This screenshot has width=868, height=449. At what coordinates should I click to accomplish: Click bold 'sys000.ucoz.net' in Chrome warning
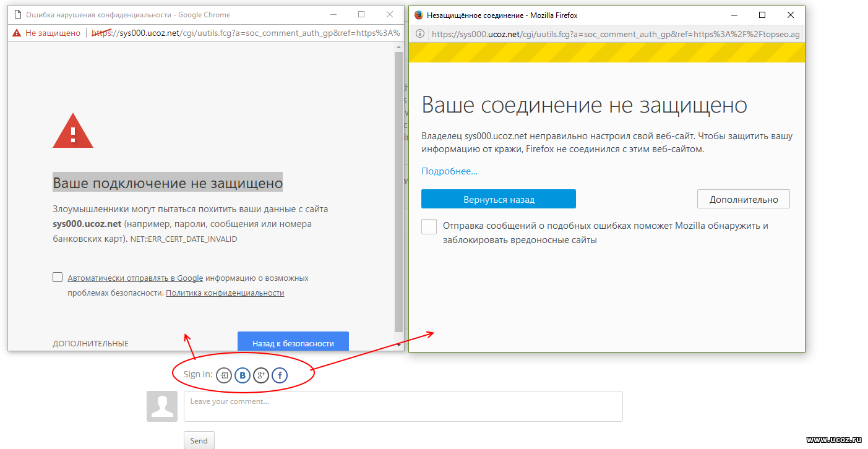87,224
